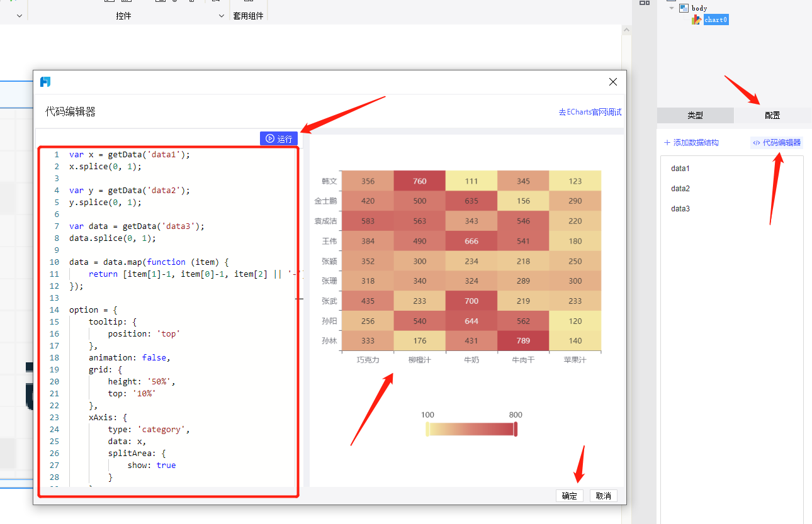Click the 巧克力 x-axis label

pos(368,360)
